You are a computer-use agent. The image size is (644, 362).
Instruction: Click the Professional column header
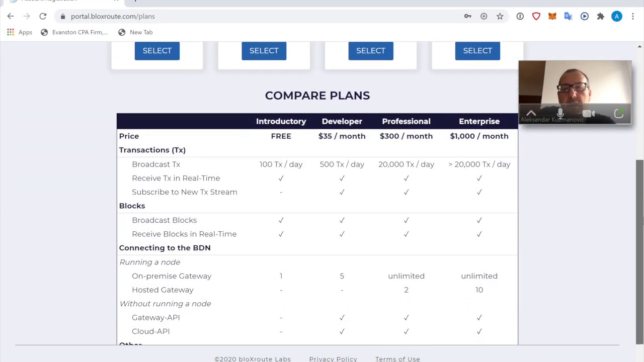pos(406,121)
